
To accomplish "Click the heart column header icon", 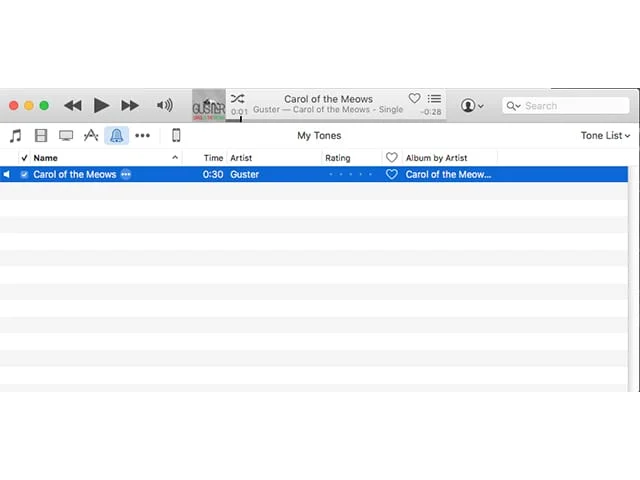I will tap(392, 158).
